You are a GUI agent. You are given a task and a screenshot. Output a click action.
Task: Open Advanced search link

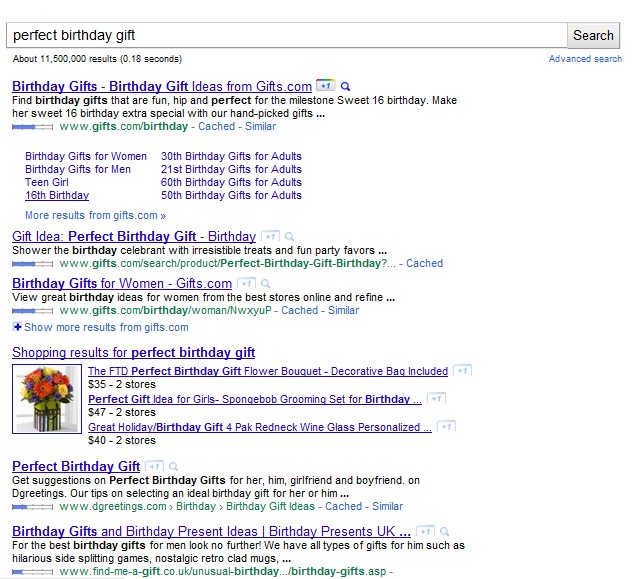pyautogui.click(x=585, y=59)
